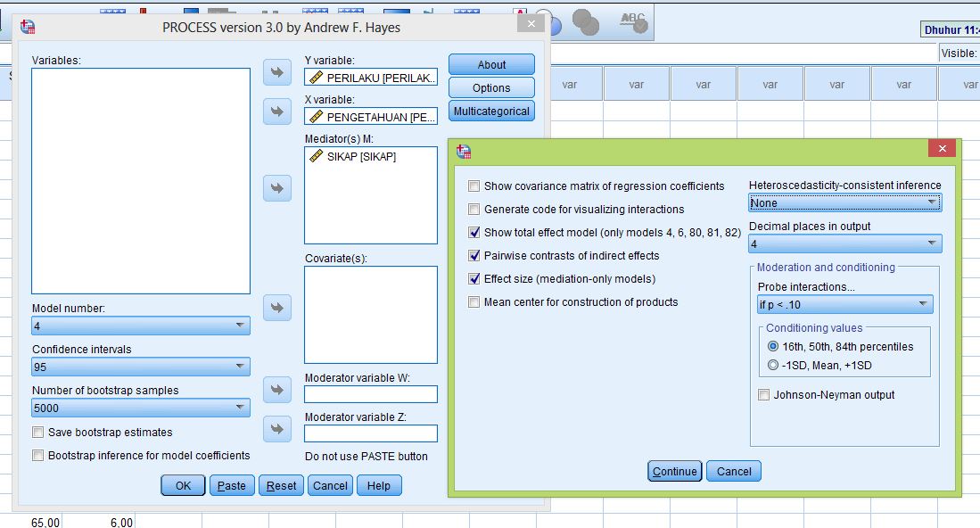Enable Save bootstrap estimates
The image size is (980, 528).
[37, 432]
